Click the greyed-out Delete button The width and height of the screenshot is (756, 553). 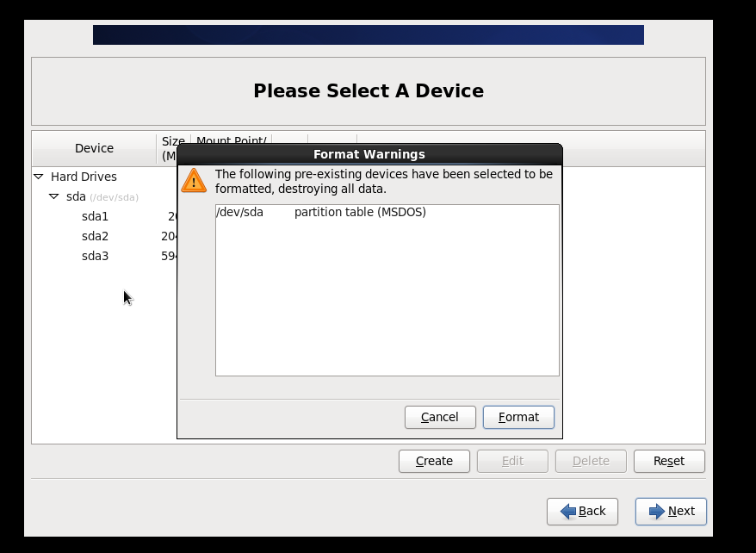(x=591, y=461)
